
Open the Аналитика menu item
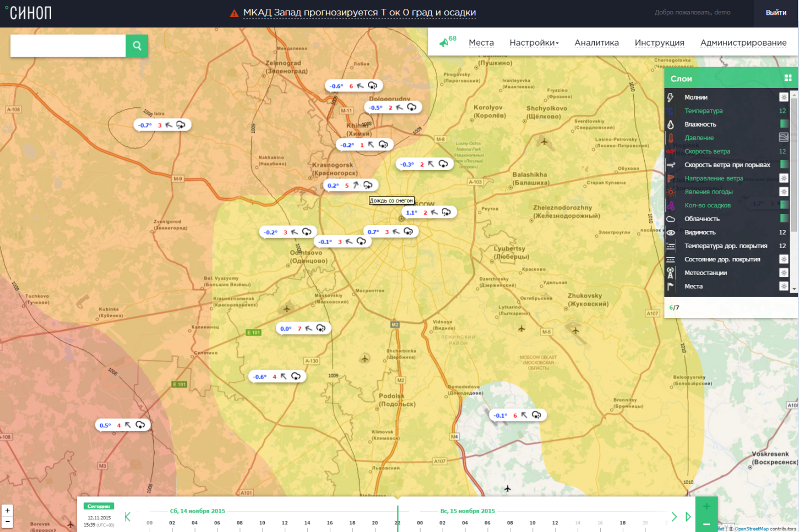click(x=596, y=43)
